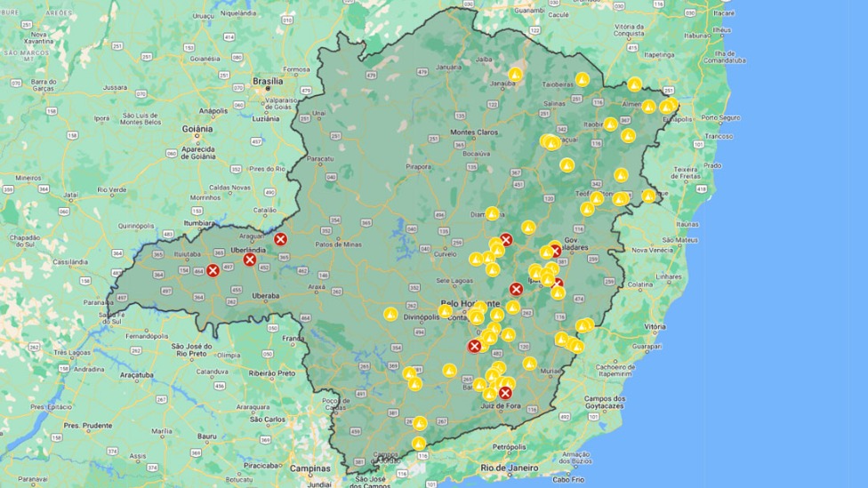Screen dimensions: 868x488
Task: Select yellow warning marker near Janaúba
Action: click(x=515, y=74)
